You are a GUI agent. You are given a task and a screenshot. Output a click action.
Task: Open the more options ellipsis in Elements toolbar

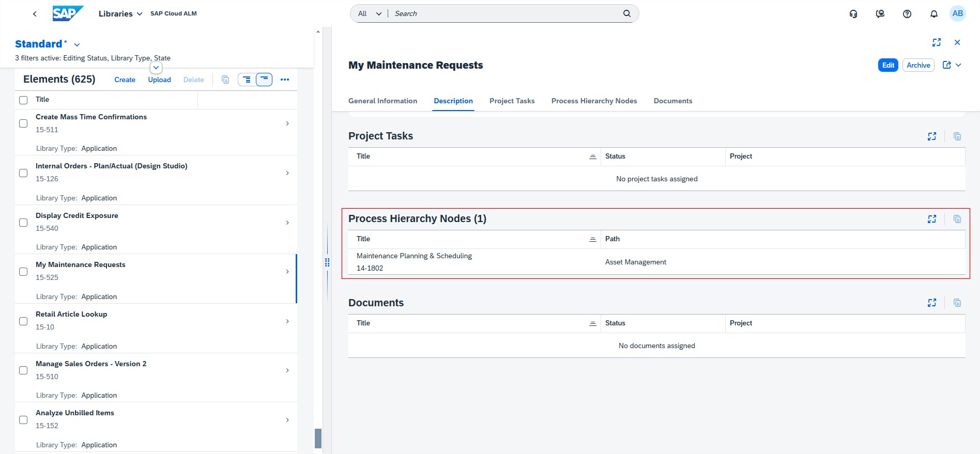point(284,80)
